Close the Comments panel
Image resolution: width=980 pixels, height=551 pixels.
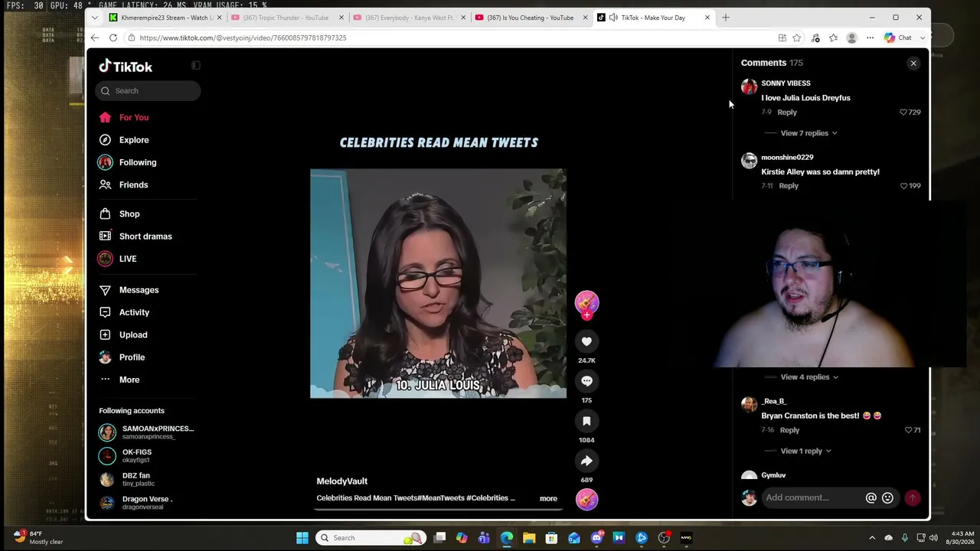tap(913, 64)
